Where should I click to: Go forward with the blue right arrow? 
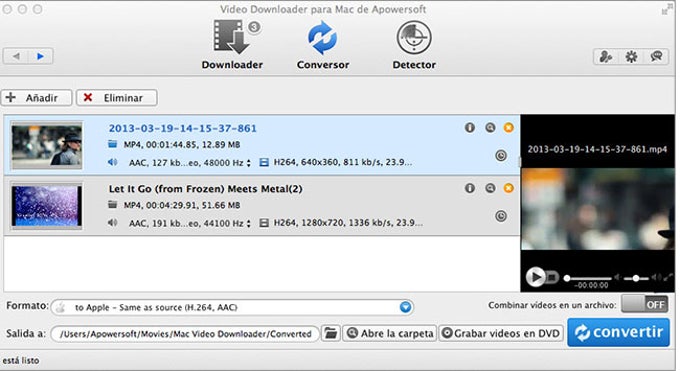click(x=41, y=56)
